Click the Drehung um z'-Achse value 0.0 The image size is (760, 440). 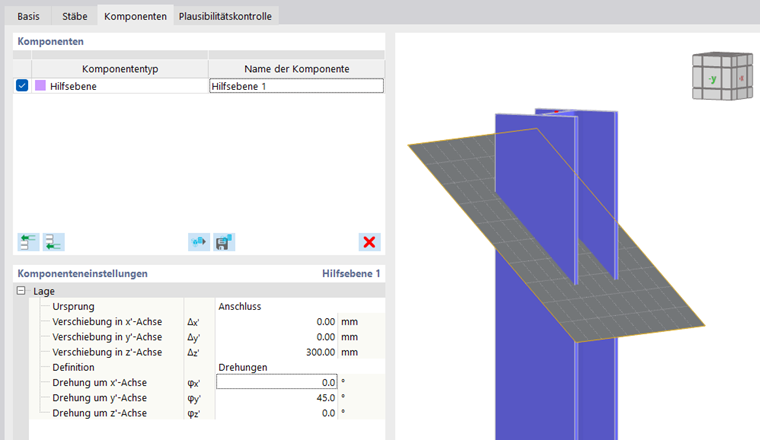tap(276, 413)
